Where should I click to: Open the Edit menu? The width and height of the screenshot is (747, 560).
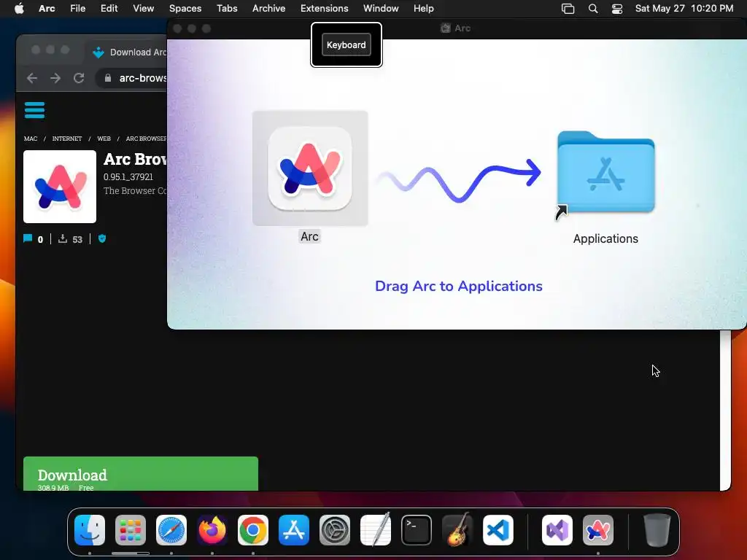[x=109, y=9]
